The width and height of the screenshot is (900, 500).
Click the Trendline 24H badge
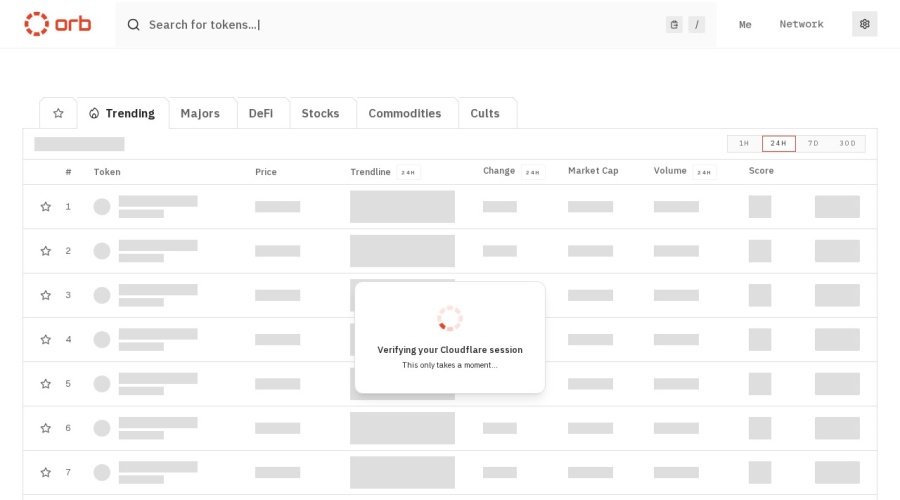[408, 172]
